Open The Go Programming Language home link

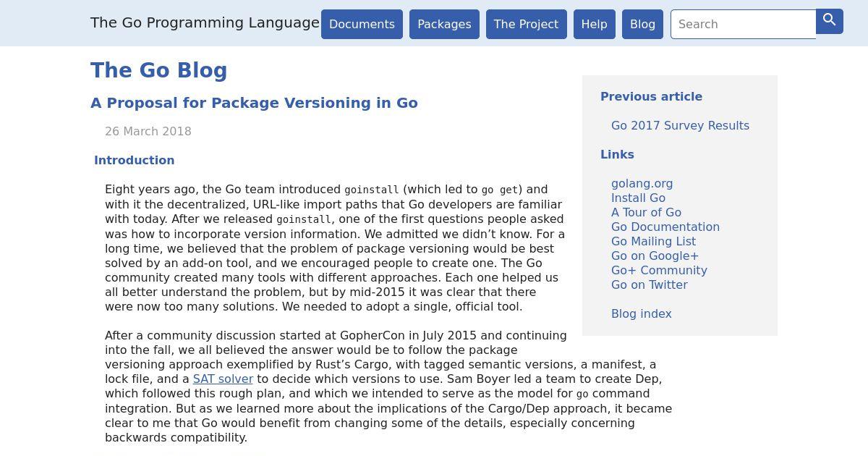click(205, 22)
